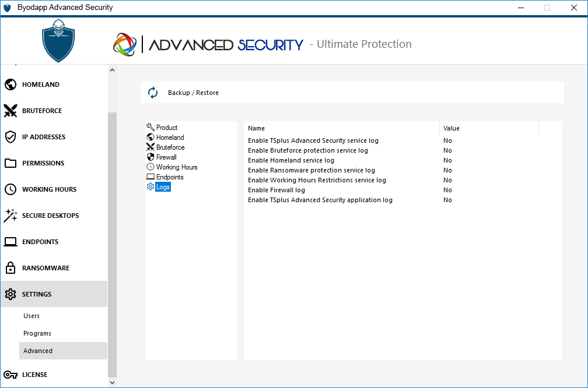Viewport: 588px width, 388px height.
Task: Open the PERMISSIONS section
Action: [x=54, y=163]
